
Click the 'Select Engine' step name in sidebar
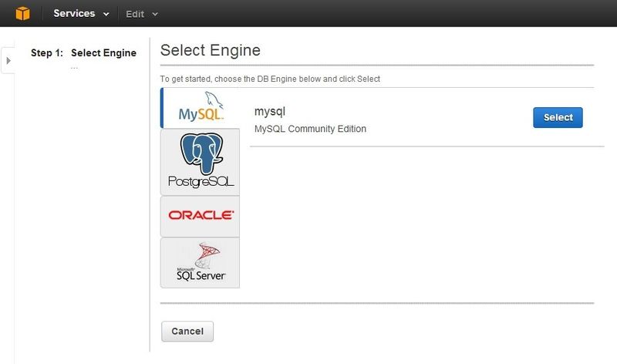[x=103, y=52]
